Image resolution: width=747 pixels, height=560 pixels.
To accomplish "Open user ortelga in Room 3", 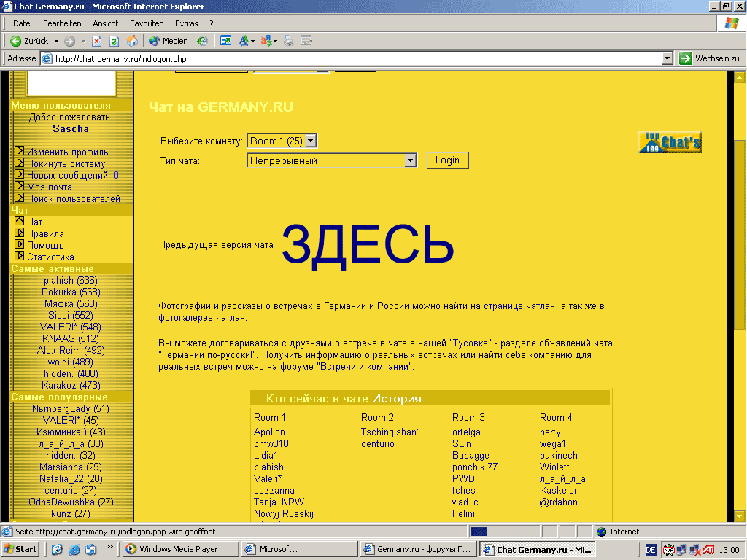I will click(466, 432).
